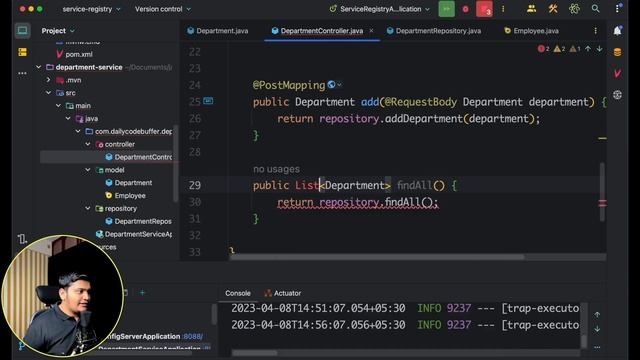Open the Commit tool window icon
This screenshot has height=360, width=640.
22,52
